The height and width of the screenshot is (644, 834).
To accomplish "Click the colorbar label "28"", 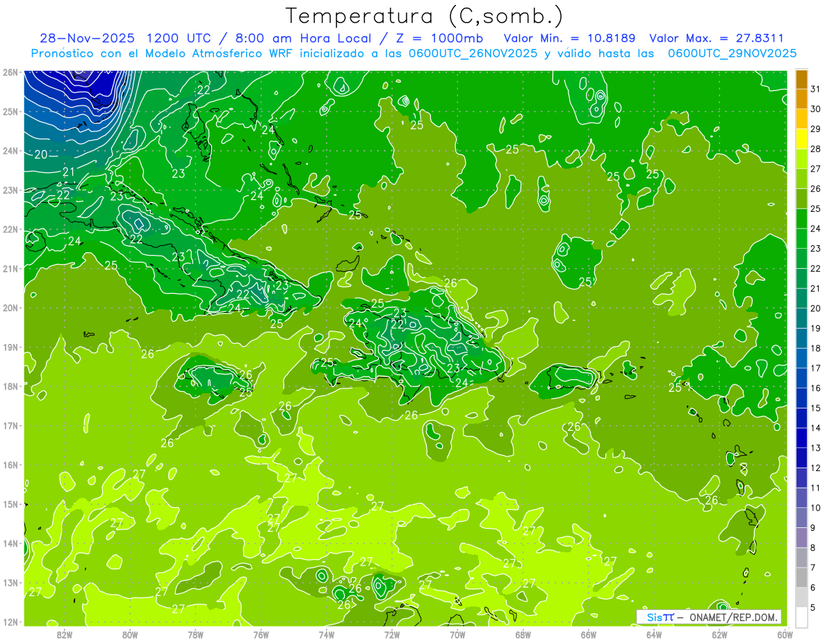I will [x=816, y=149].
